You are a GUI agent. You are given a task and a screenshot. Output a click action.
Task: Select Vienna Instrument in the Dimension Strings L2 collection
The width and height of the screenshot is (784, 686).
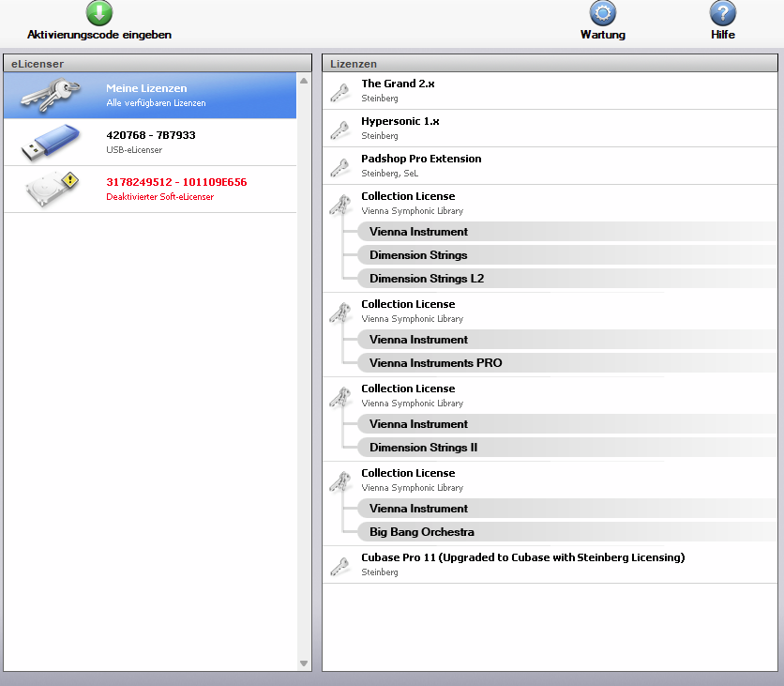[x=567, y=232]
